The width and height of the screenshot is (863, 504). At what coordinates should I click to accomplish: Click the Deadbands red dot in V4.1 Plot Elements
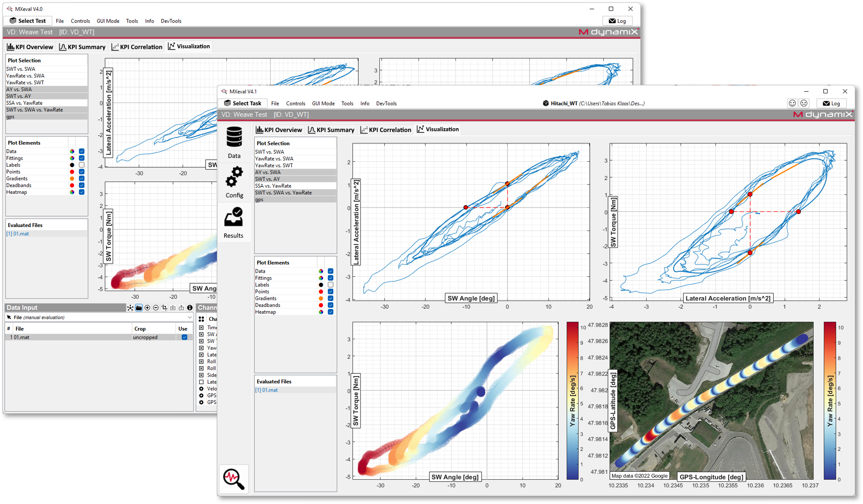[x=321, y=306]
